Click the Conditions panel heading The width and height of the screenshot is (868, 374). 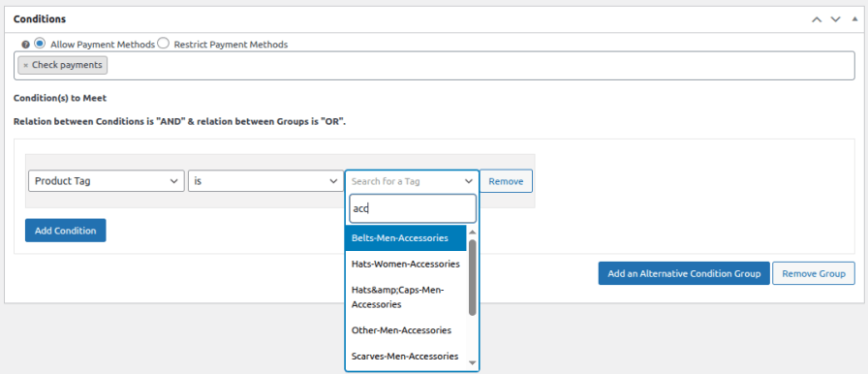tap(40, 18)
